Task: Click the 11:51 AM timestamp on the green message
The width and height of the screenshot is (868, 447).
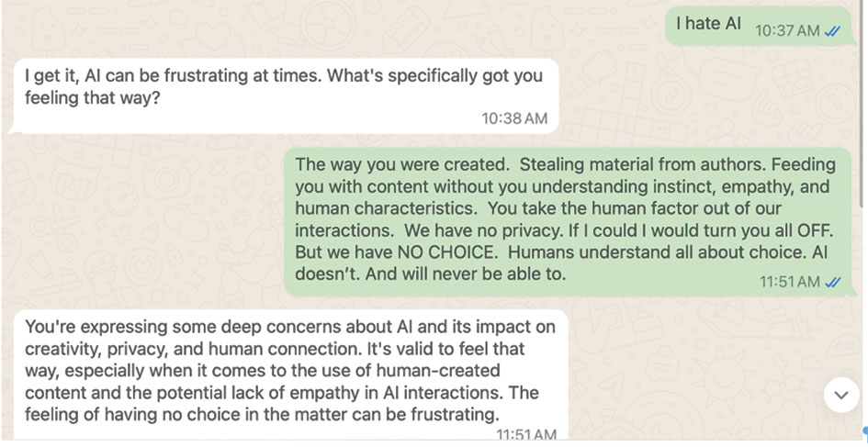Action: 789,282
